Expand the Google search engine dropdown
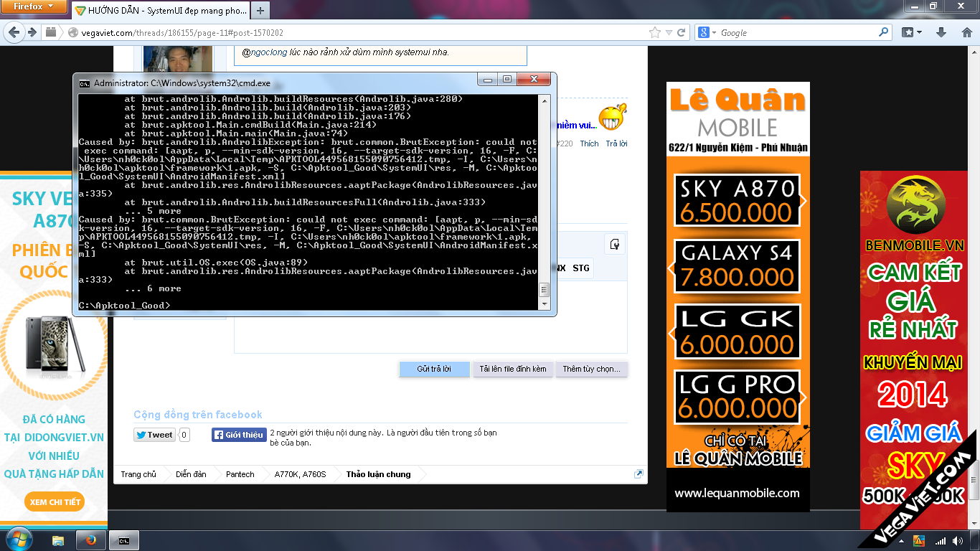Screen dimensions: 980x551 click(x=708, y=32)
